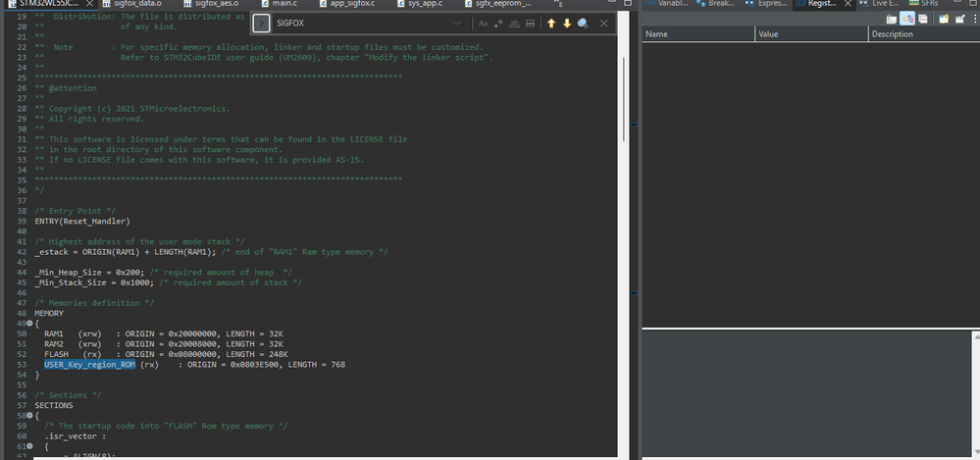Click the collapse all icon in Registers toolbar

point(922,19)
